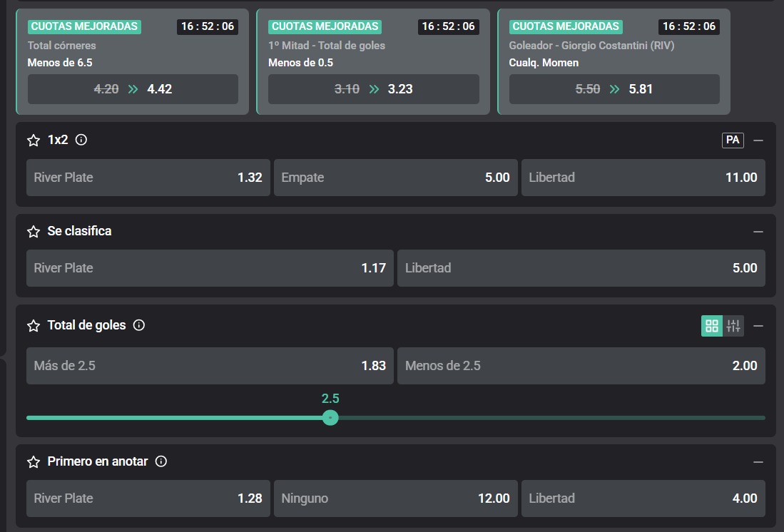
Task: Open info icon next to Primero en anotar
Action: click(161, 461)
